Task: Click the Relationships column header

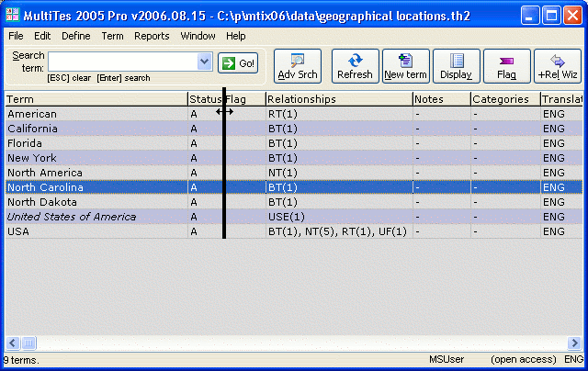Action: click(x=339, y=99)
